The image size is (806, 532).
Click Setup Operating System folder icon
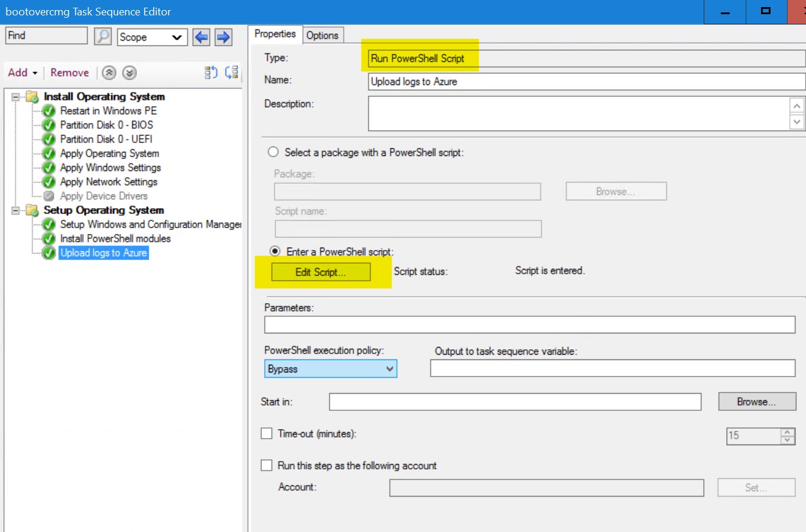[x=33, y=210]
